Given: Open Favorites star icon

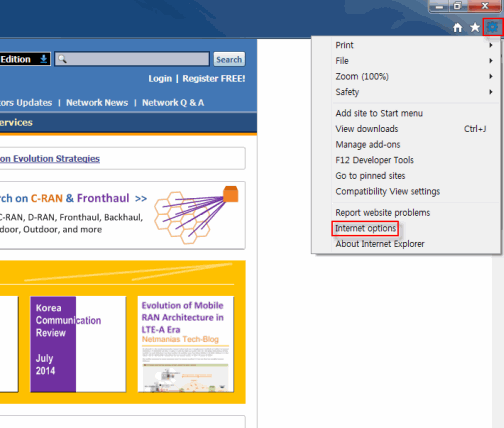Looking at the screenshot, I should tap(475, 27).
